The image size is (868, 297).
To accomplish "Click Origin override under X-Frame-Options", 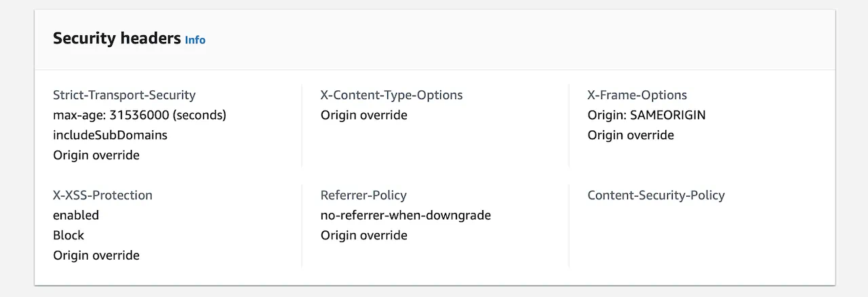I will coord(631,135).
